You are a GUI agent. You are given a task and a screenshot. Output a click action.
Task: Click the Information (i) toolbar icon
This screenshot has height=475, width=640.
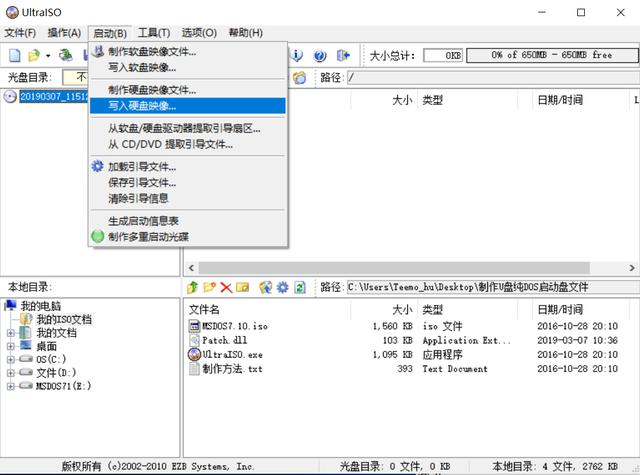click(297, 55)
